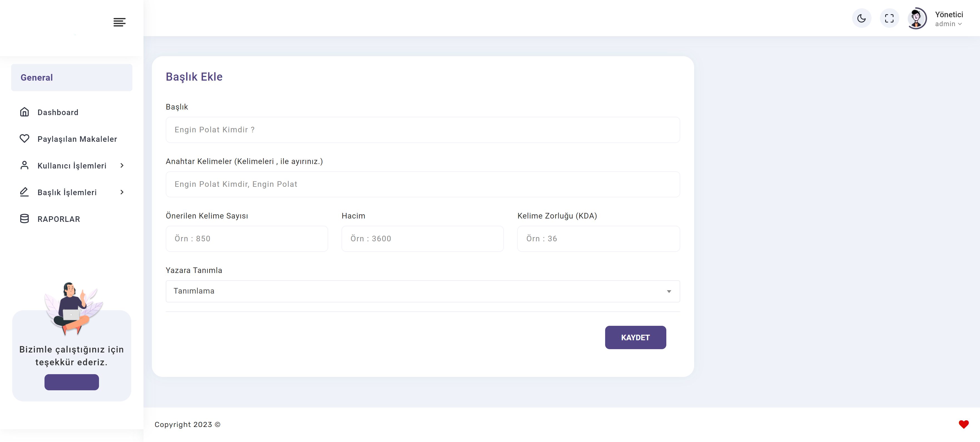The height and width of the screenshot is (442, 980).
Task: Click the heart icon beside Paylaşılan Makaleler
Action: point(24,138)
